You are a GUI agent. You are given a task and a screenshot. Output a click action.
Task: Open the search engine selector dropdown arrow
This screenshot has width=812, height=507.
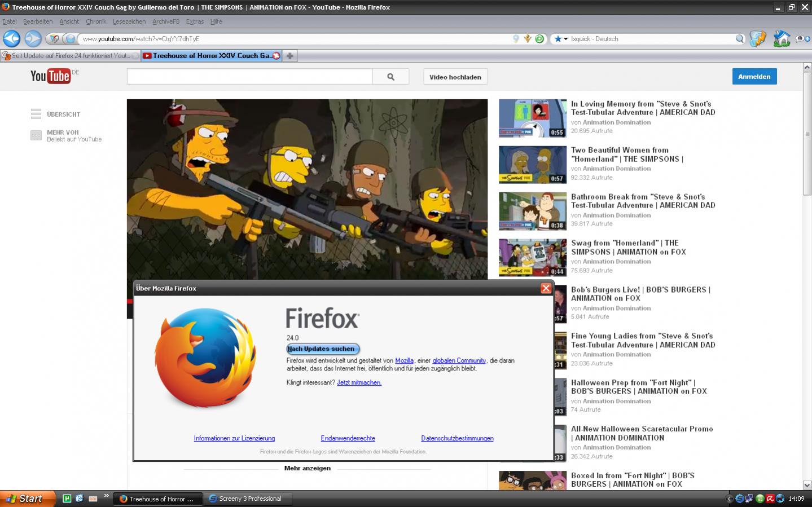(x=566, y=39)
